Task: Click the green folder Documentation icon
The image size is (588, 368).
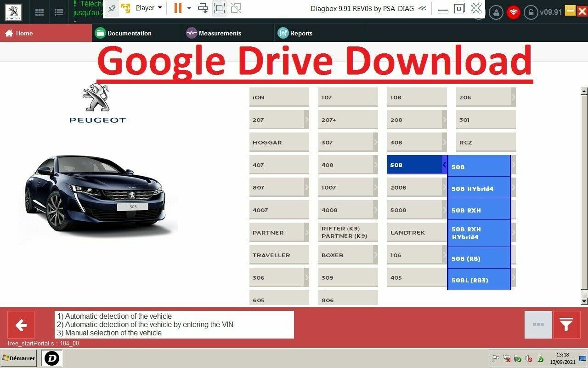Action: tap(100, 33)
